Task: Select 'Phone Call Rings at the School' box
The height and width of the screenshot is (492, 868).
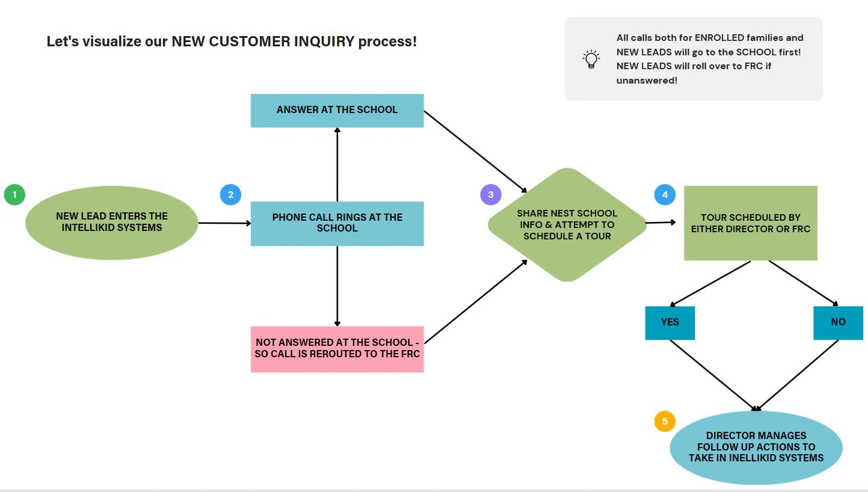Action: click(x=337, y=223)
